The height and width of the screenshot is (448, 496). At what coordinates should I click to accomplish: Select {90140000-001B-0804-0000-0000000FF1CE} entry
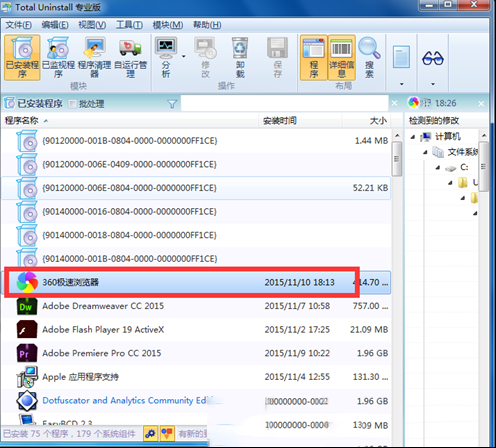click(196, 259)
